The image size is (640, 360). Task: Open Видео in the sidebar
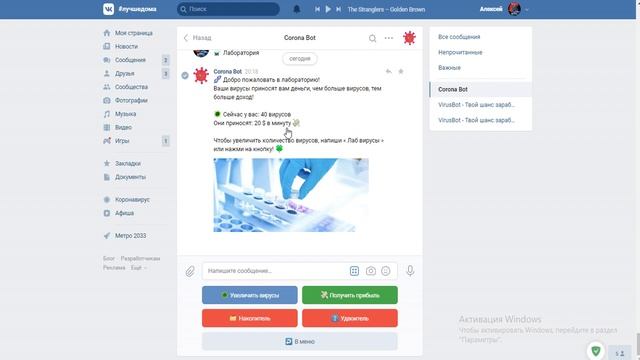point(123,127)
